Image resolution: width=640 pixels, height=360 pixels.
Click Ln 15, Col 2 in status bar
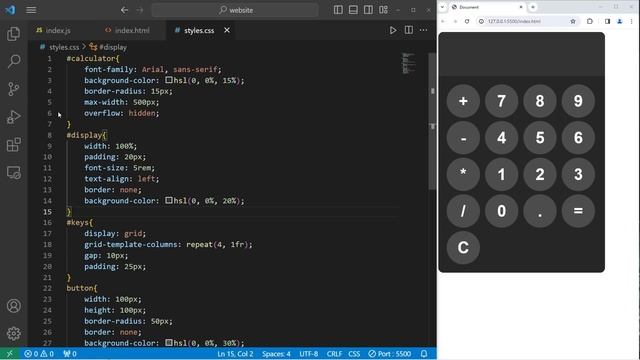tap(235, 354)
